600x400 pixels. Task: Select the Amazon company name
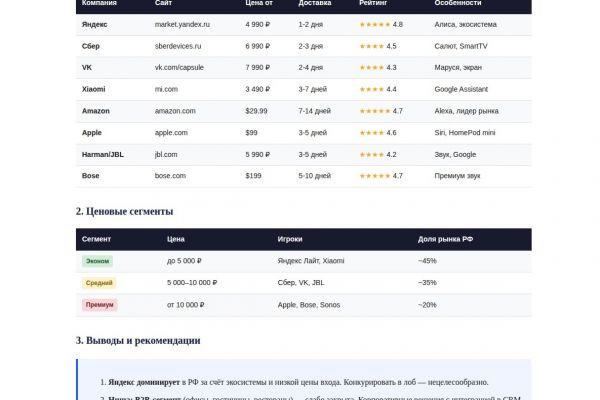pyautogui.click(x=96, y=111)
